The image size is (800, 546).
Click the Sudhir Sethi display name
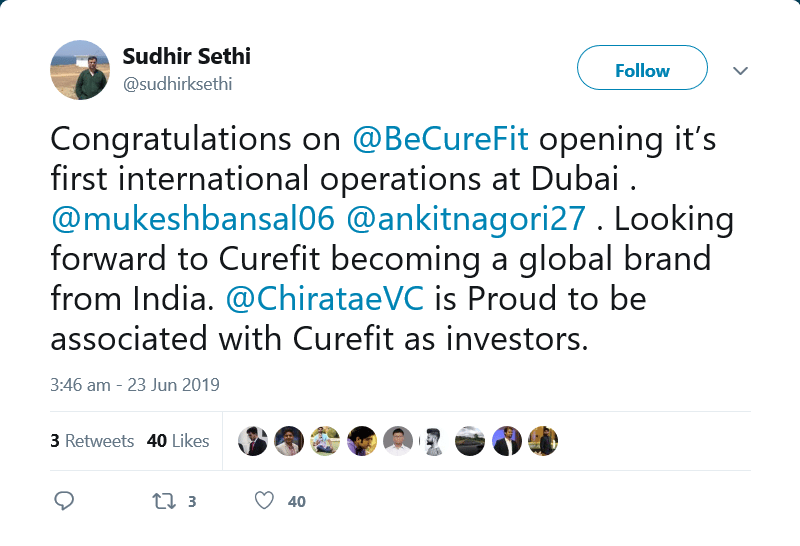point(186,57)
